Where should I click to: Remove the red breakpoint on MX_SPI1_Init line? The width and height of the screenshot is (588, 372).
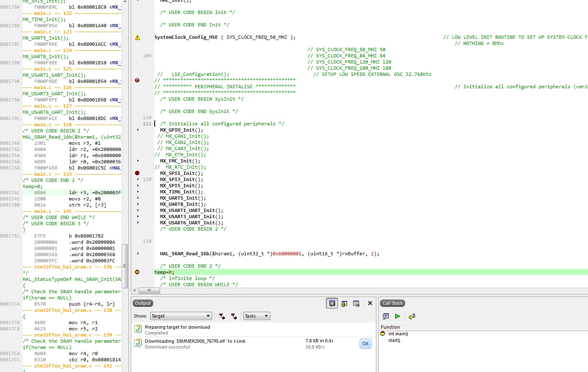pyautogui.click(x=137, y=173)
